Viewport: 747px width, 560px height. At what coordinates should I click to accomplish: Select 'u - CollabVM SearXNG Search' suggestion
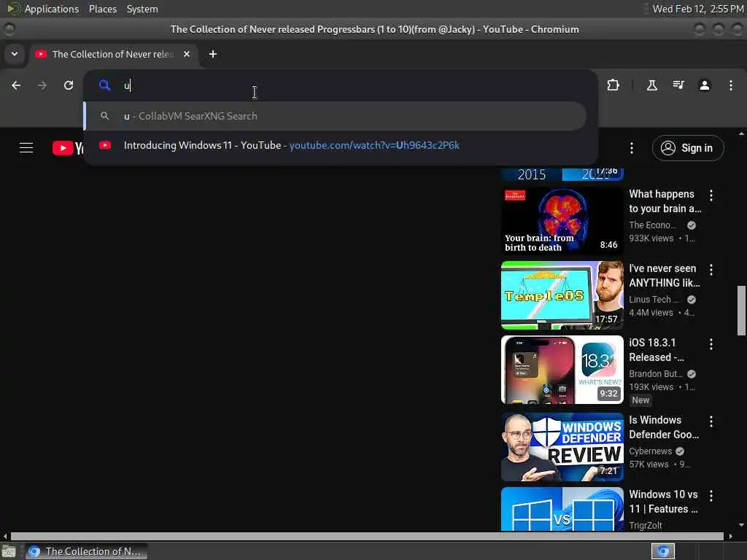tap(335, 116)
